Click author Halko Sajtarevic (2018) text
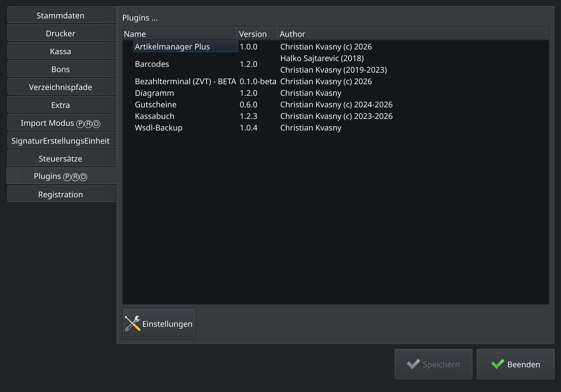Viewport: 561px width, 392px height. tap(322, 58)
